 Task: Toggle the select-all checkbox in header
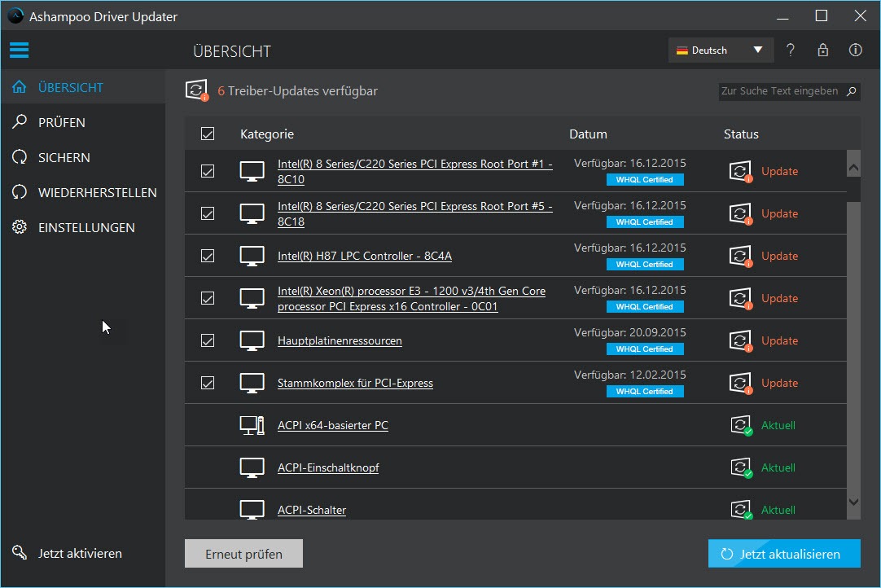click(208, 134)
